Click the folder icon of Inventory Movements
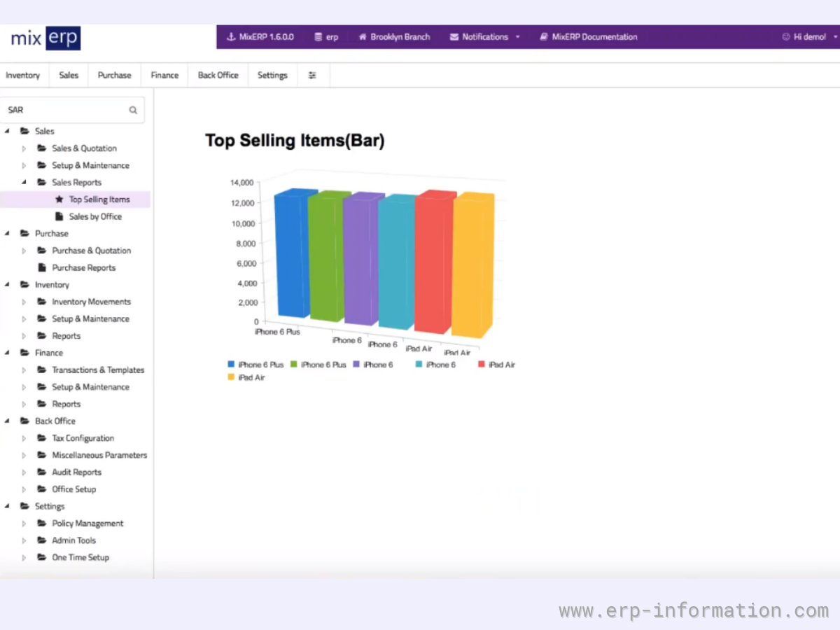Viewport: 840px width, 630px height. point(42,302)
